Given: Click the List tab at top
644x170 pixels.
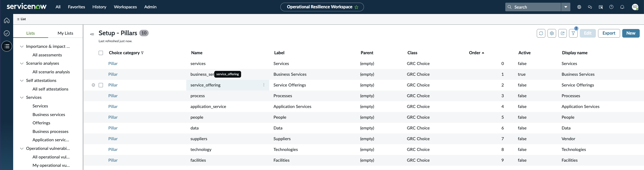Looking at the screenshot, I should click(x=22, y=19).
